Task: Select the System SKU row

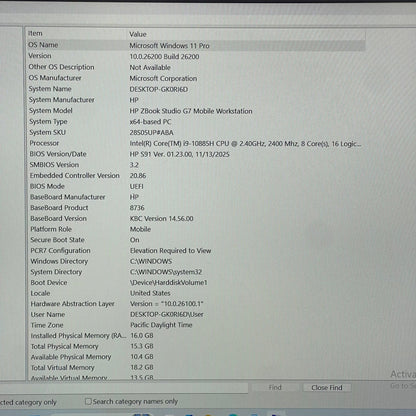Action: click(196, 132)
